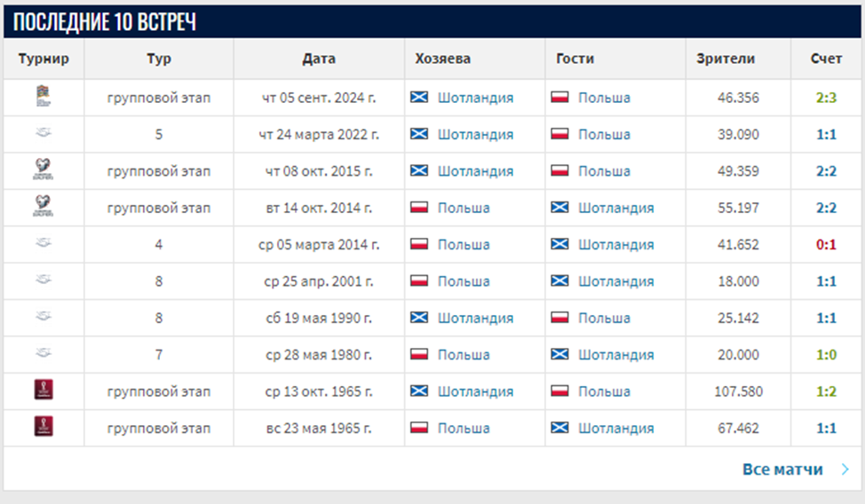Click the World Cup icon for 13 Oct 1965
Viewport: 865px width, 504px height.
point(43,390)
